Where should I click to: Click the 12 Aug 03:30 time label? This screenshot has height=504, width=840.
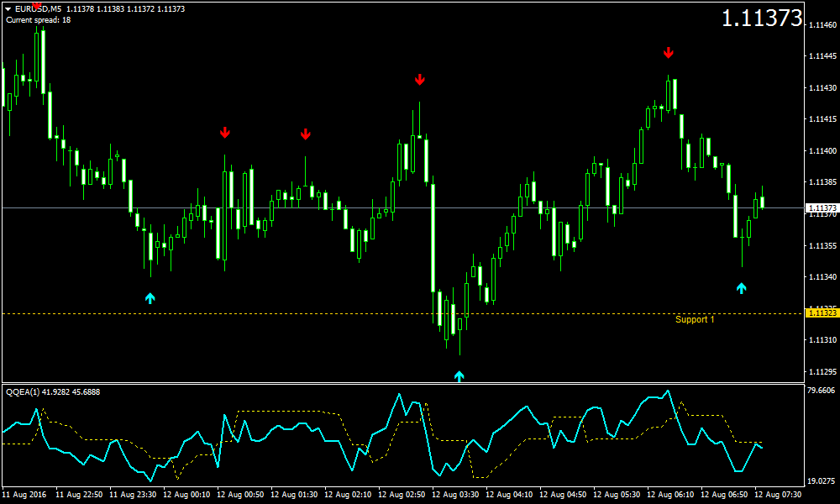pos(457,495)
